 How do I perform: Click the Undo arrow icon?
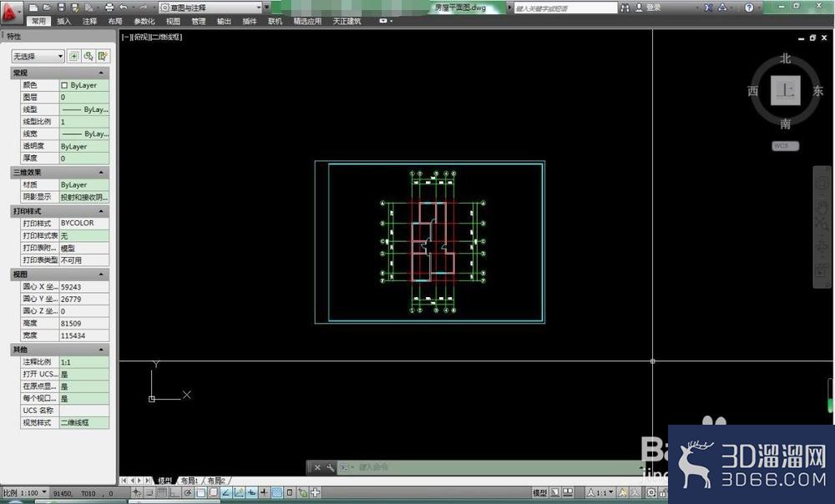[123, 8]
